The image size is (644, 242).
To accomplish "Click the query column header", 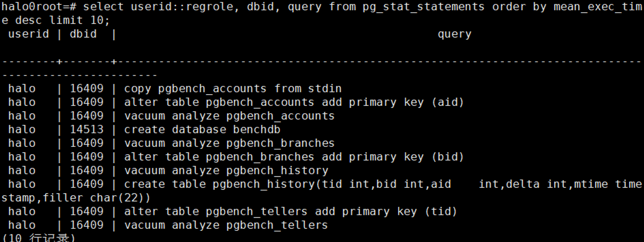I will 454,34.
